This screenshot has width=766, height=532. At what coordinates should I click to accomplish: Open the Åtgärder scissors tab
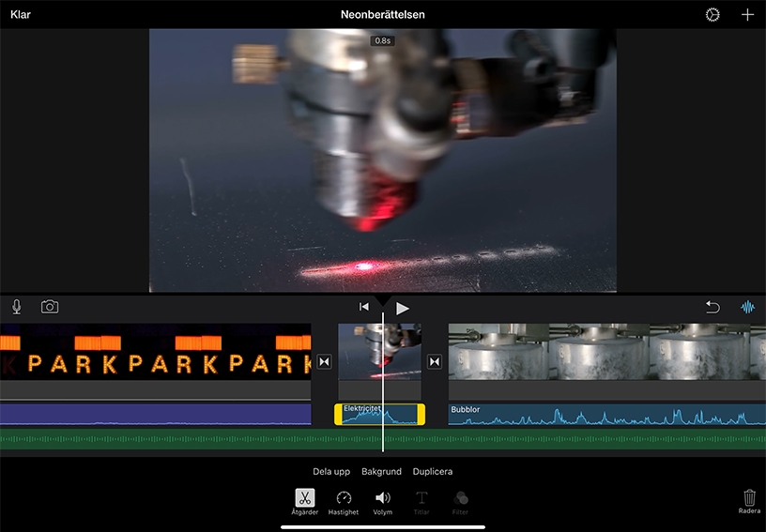click(305, 502)
